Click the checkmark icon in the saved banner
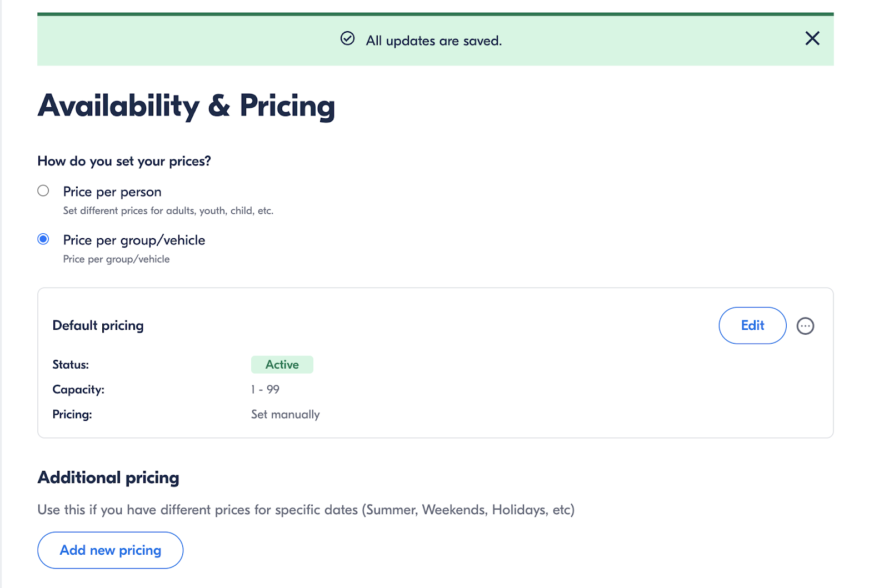 (x=347, y=38)
